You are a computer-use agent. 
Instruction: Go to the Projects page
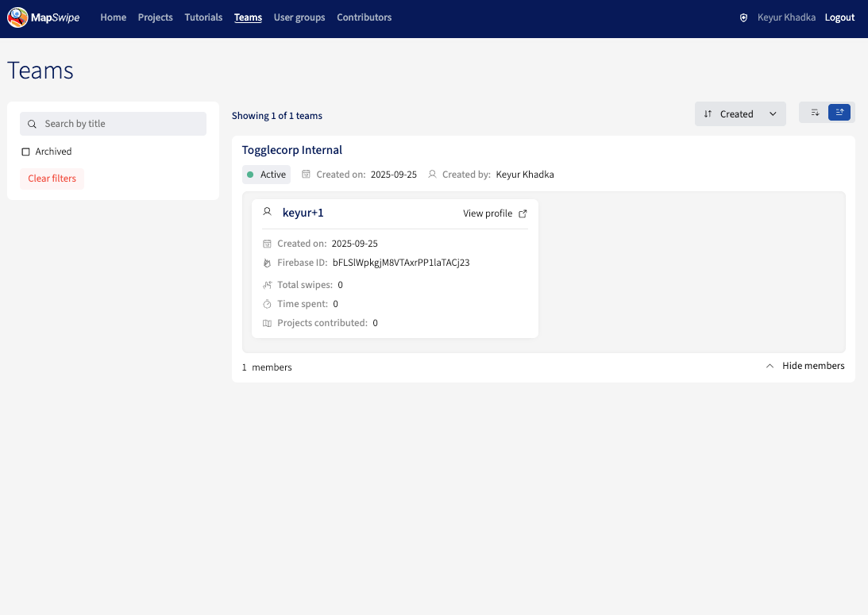(155, 17)
